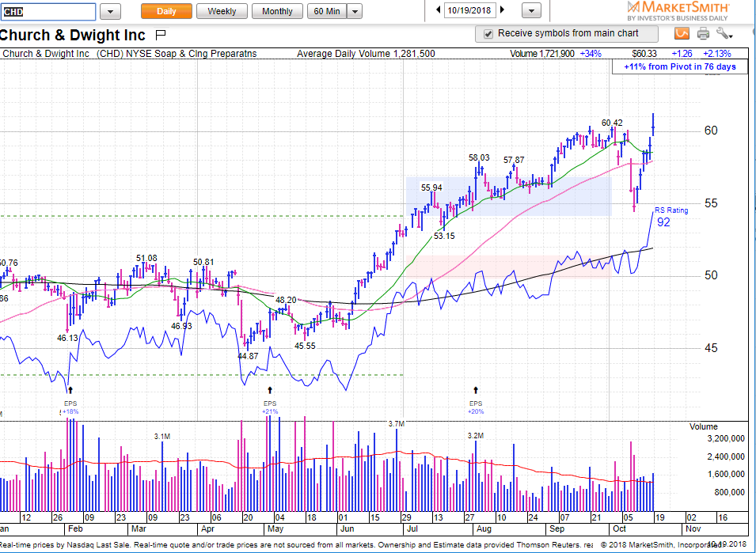Click the 55.94 price label
This screenshot has height=553, width=756.
click(431, 187)
